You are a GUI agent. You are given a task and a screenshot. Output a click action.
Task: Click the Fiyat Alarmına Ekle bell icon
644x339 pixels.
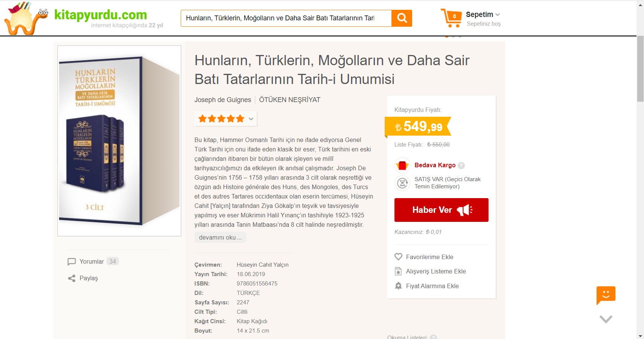tap(398, 286)
